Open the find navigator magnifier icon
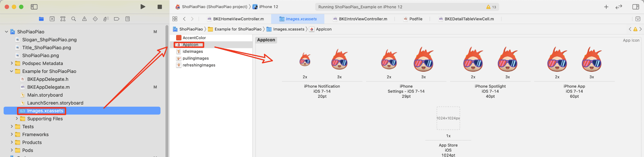This screenshot has width=644, height=157. (74, 19)
